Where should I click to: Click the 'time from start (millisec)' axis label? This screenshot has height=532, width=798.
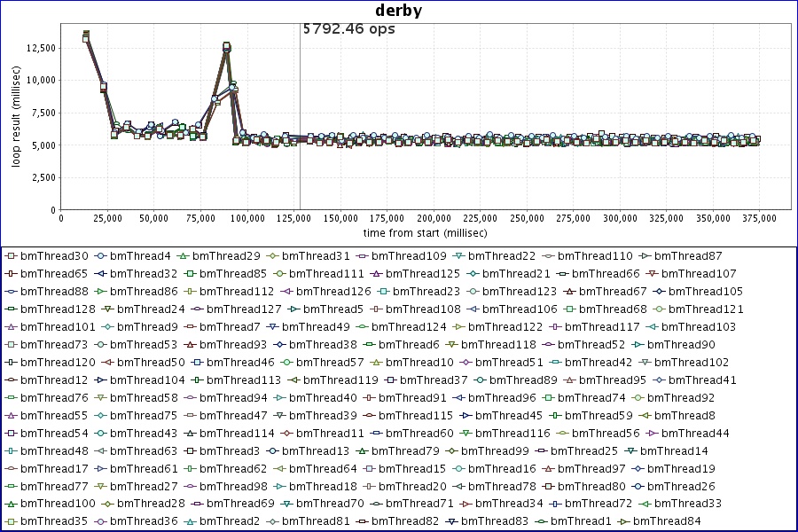coord(418,232)
